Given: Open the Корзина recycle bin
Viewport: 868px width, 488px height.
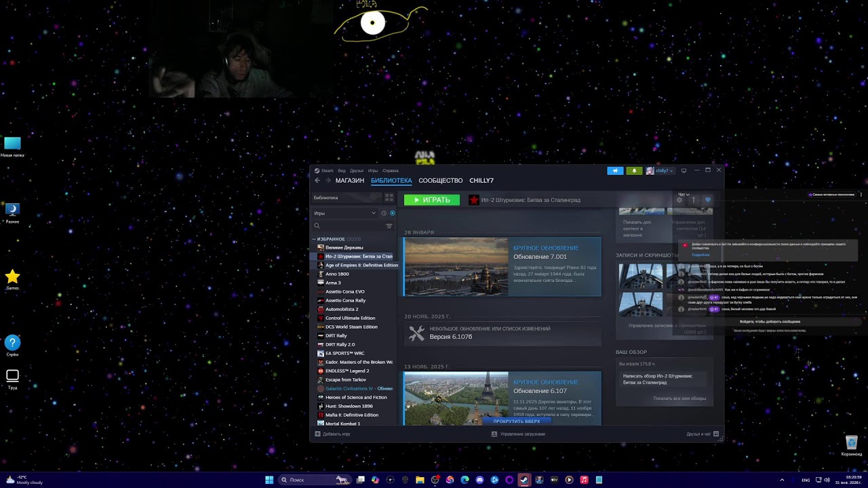Looking at the screenshot, I should [852, 445].
